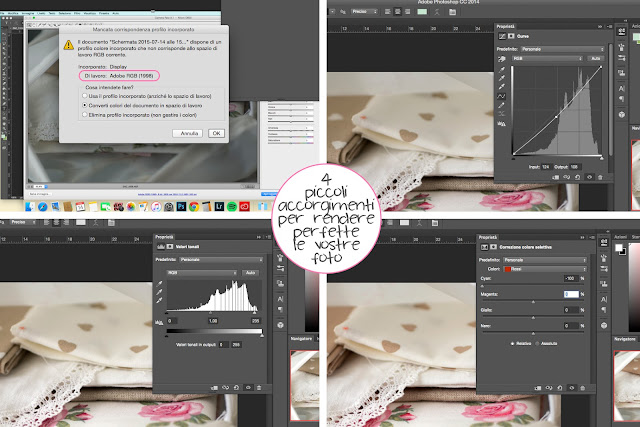Image resolution: width=640 pixels, height=427 pixels.
Task: Select the edit-points curve tool in Curve panel
Action: (502, 96)
